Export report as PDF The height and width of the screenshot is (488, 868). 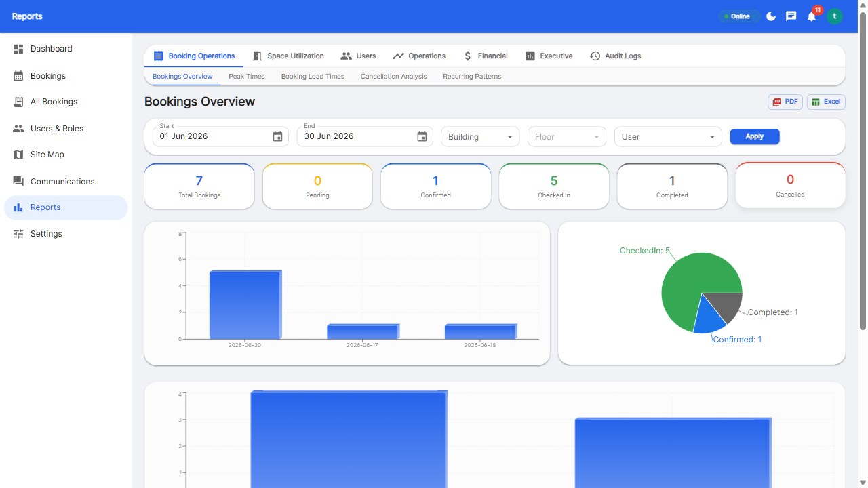point(785,102)
